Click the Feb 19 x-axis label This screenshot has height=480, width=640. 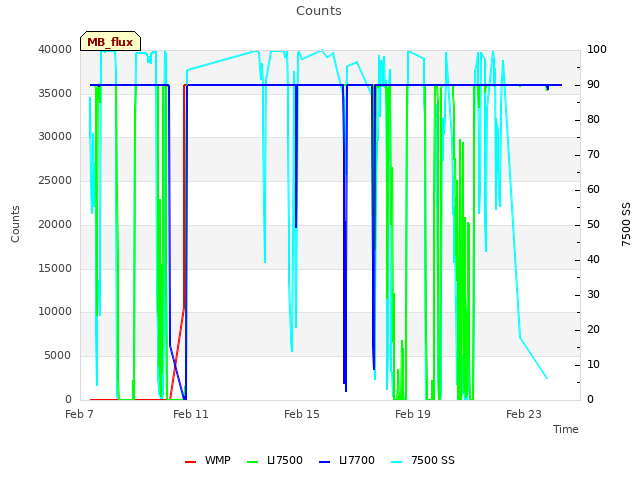pyautogui.click(x=413, y=414)
